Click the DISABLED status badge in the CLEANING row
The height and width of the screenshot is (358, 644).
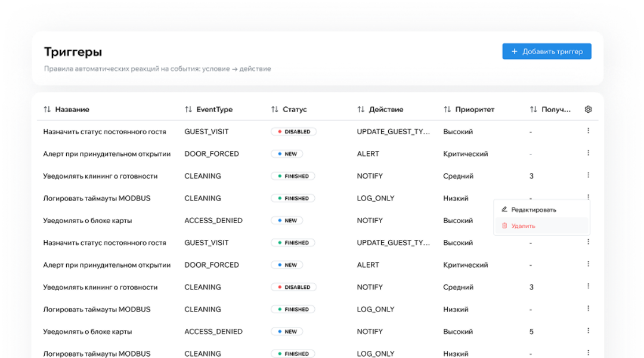click(x=293, y=287)
